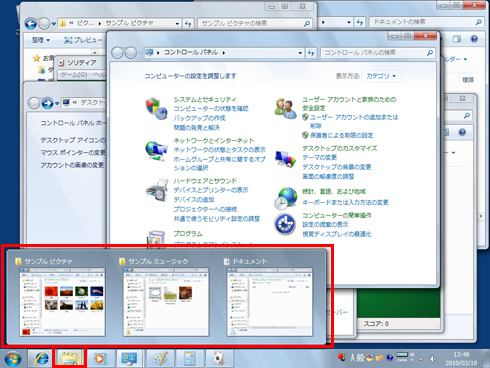Click キーボードまたは入力方法の変更 link
Image resolution: width=490 pixels, height=368 pixels.
[x=345, y=202]
